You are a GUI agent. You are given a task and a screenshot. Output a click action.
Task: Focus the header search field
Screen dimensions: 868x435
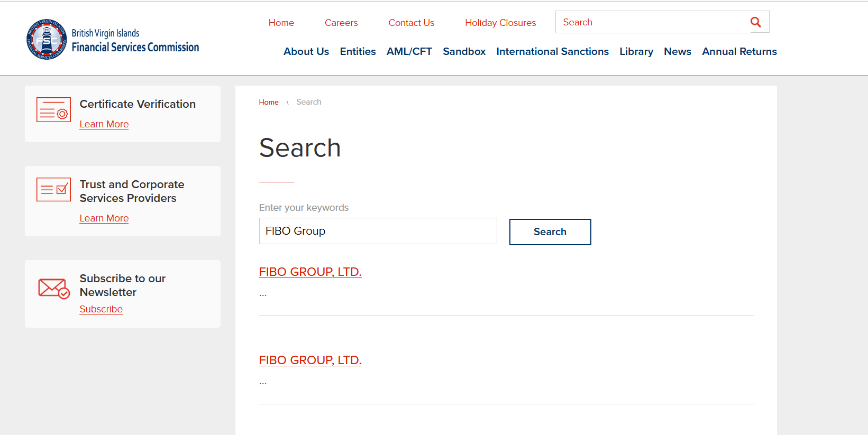pos(653,22)
